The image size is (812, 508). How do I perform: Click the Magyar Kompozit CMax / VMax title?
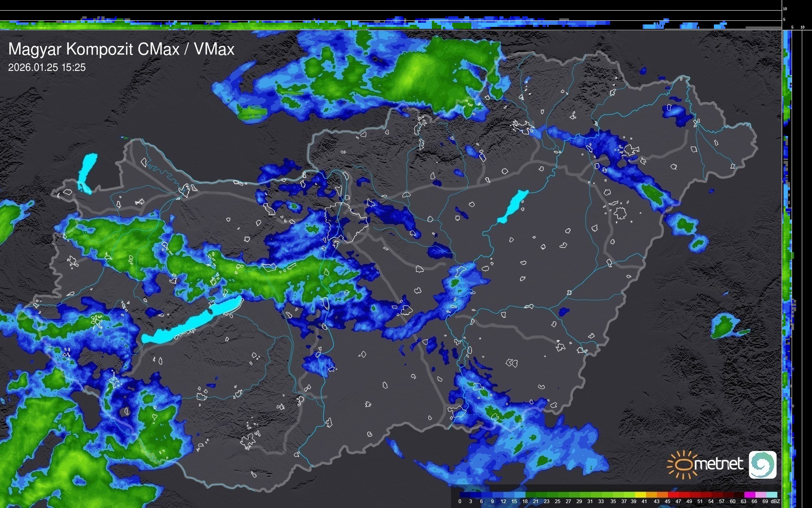click(121, 49)
